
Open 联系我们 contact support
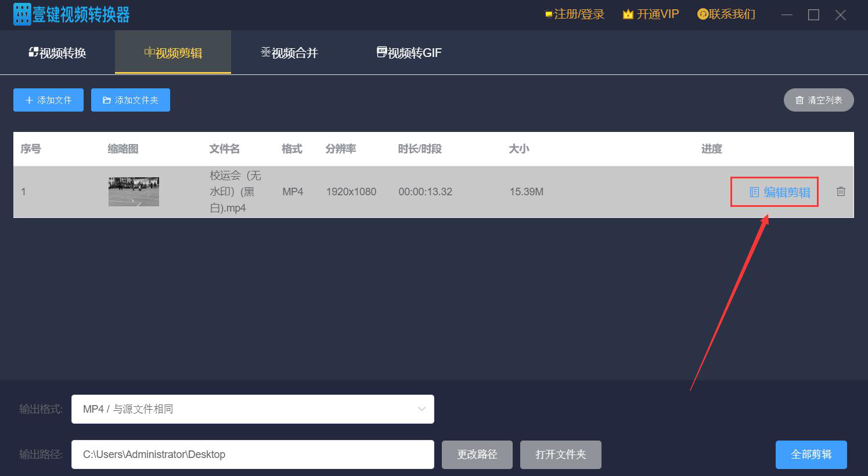point(726,15)
